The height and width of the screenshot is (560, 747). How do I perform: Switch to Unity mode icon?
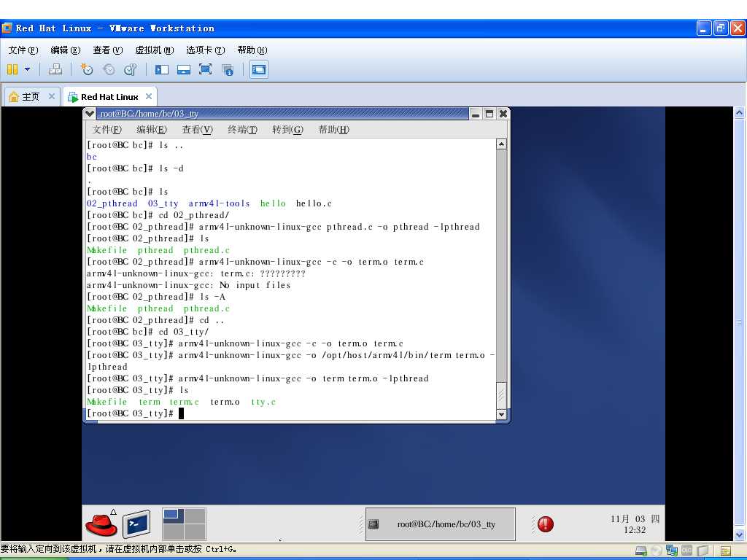pyautogui.click(x=228, y=69)
